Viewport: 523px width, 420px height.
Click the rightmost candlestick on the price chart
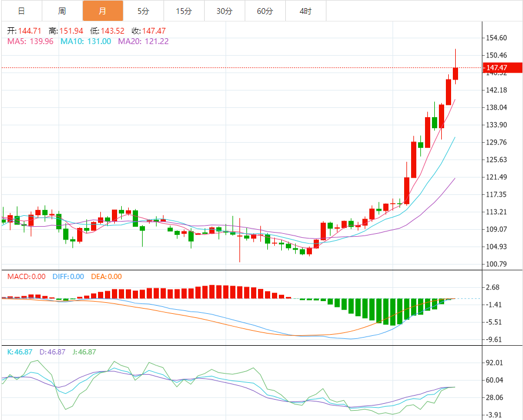(x=456, y=74)
